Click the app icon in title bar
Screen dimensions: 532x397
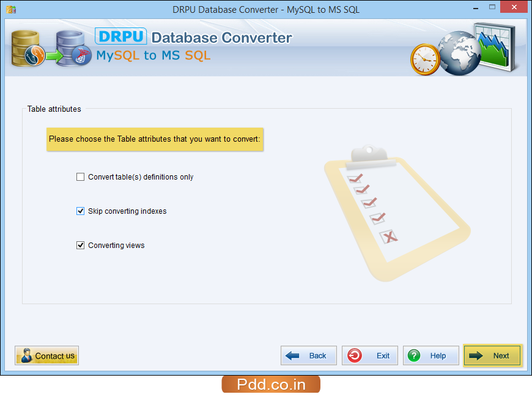[11, 9]
